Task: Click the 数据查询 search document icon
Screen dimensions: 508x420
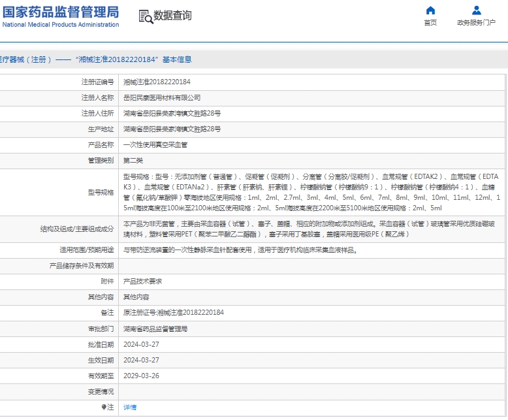Action: (x=146, y=16)
